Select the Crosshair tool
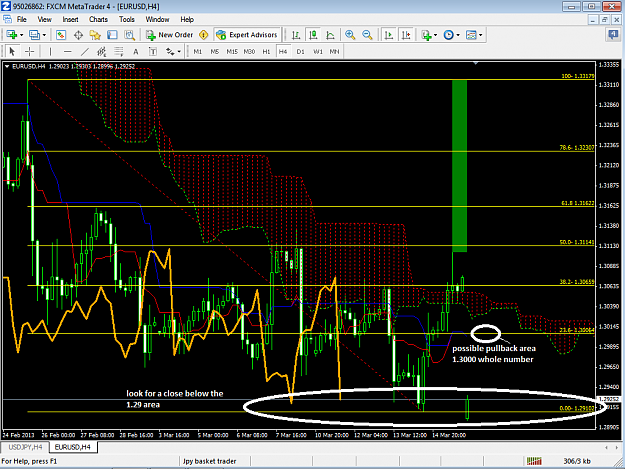 pos(29,51)
